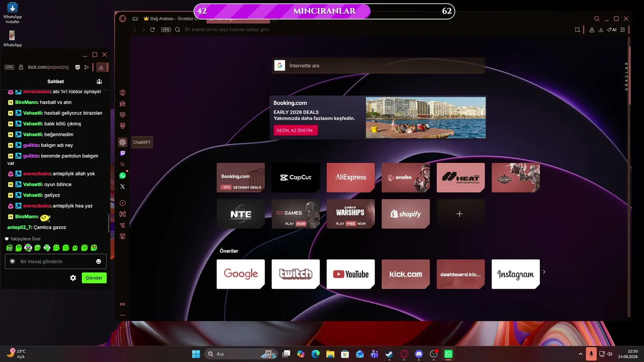Search tabs with the magnifier icon
This screenshot has width=644, height=362.
point(597,19)
